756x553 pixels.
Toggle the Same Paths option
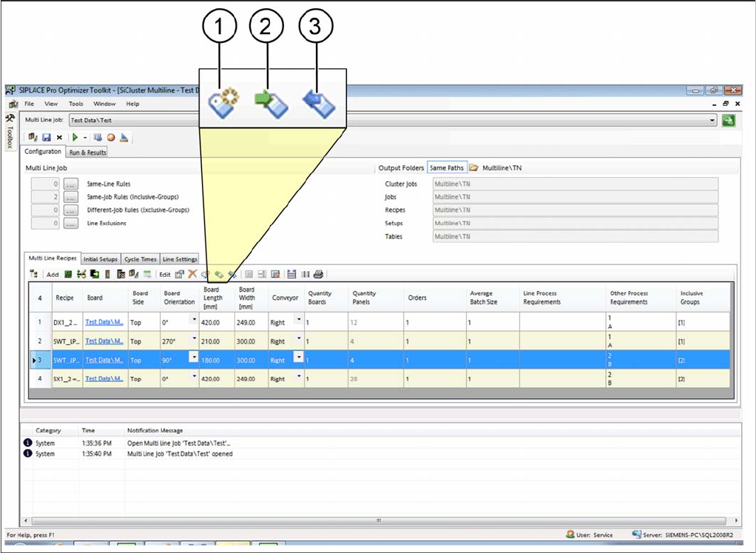(x=446, y=168)
